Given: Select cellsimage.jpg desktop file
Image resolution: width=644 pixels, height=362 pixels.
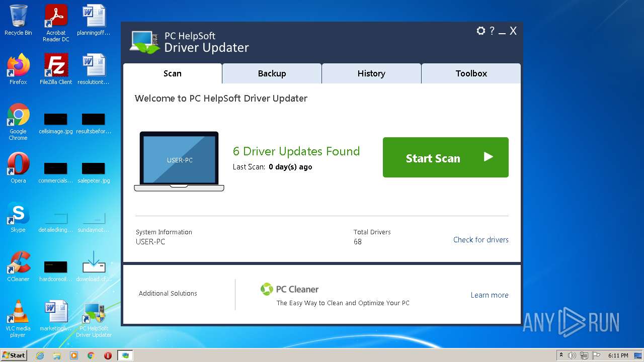Looking at the screenshot, I should tap(56, 124).
